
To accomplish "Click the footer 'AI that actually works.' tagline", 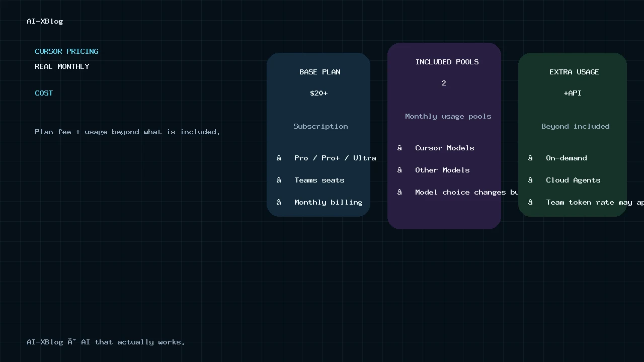I will (x=133, y=342).
